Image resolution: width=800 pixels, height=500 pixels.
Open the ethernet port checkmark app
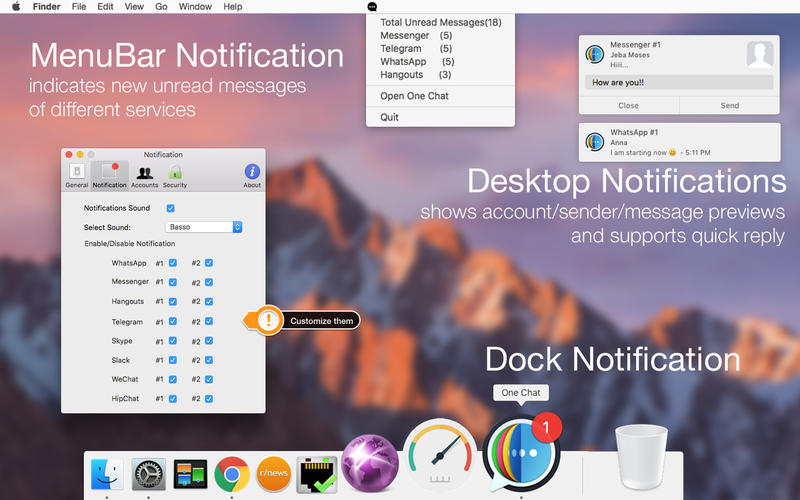(x=316, y=474)
